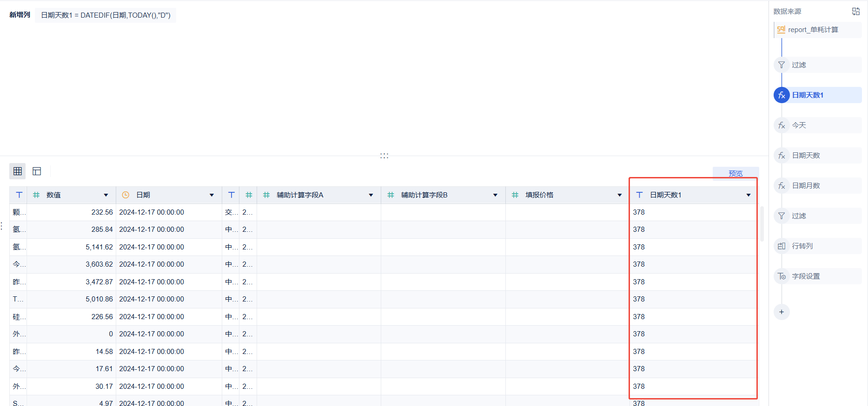Select the 字段设置 step

pos(817,276)
